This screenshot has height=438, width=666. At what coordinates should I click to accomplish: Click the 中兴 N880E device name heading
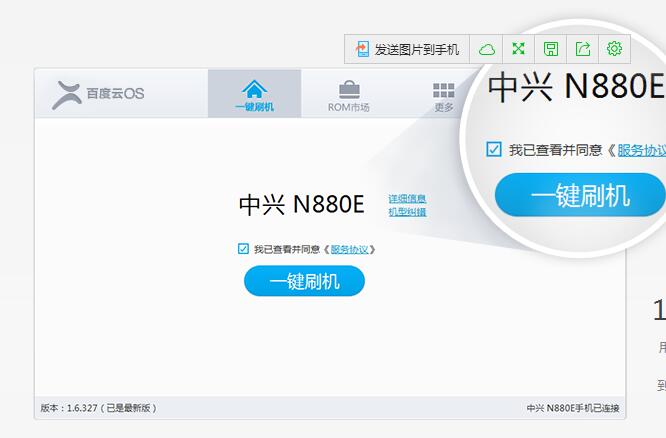(302, 204)
